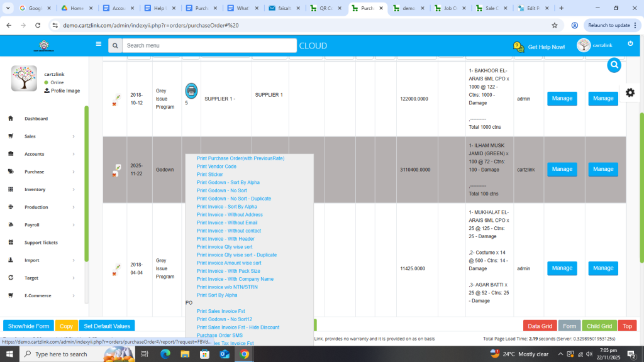Click Show/hide Form button
The height and width of the screenshot is (362, 644).
pos(28,326)
